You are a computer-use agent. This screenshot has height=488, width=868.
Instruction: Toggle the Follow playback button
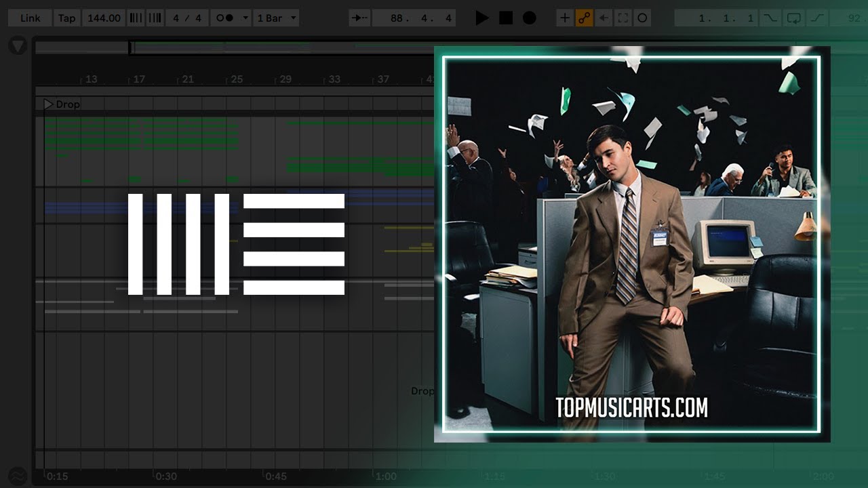coord(359,18)
